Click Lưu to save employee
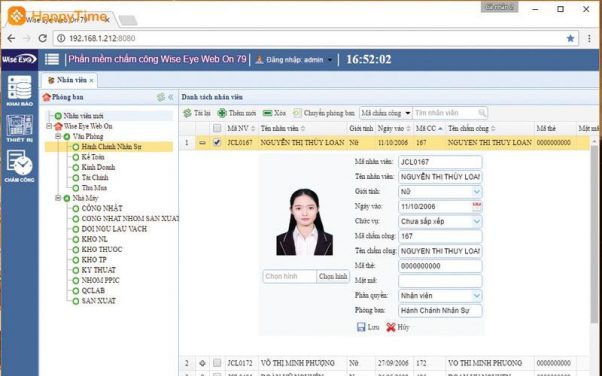 tap(368, 327)
